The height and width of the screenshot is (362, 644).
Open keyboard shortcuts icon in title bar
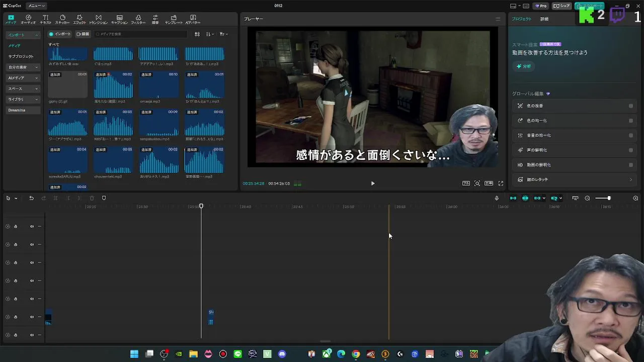coord(526,6)
